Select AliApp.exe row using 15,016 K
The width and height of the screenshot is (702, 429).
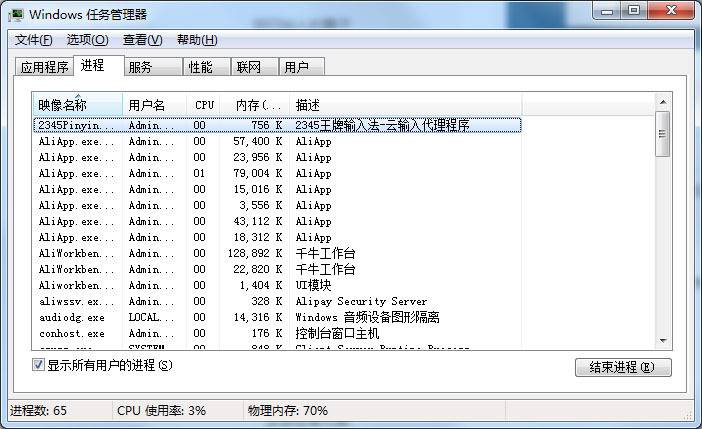tap(278, 189)
